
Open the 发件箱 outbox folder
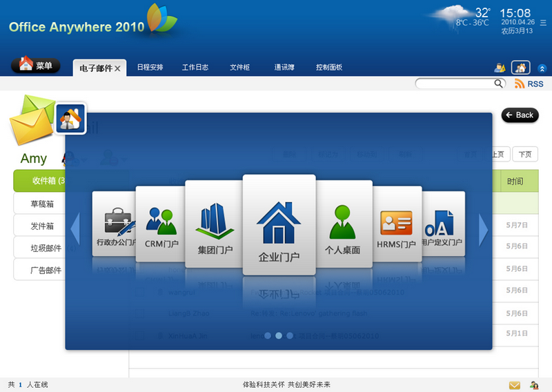click(39, 226)
